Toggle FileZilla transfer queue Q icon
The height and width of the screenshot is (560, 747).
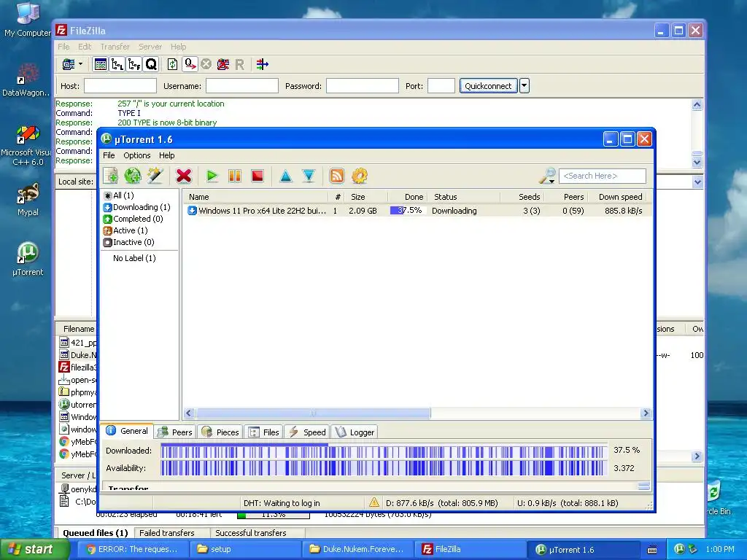[x=151, y=64]
